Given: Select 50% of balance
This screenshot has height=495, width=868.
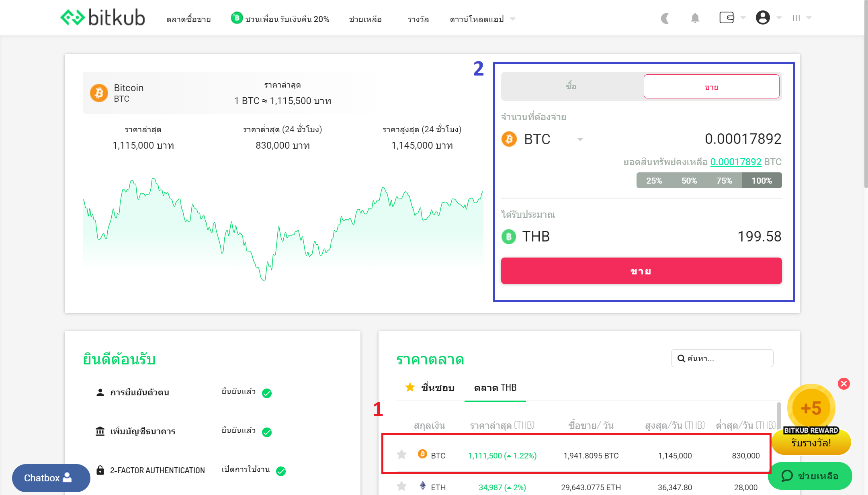Looking at the screenshot, I should (689, 180).
